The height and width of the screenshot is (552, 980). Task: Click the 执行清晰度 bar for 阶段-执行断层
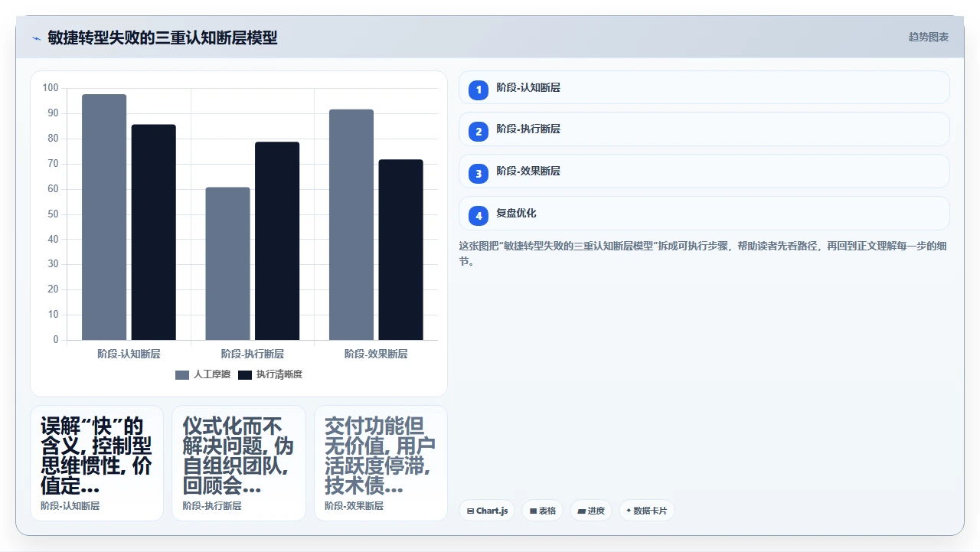[277, 241]
